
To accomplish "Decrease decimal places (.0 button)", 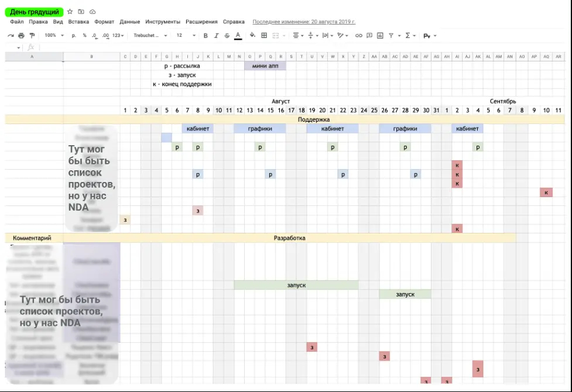I will click(x=94, y=35).
